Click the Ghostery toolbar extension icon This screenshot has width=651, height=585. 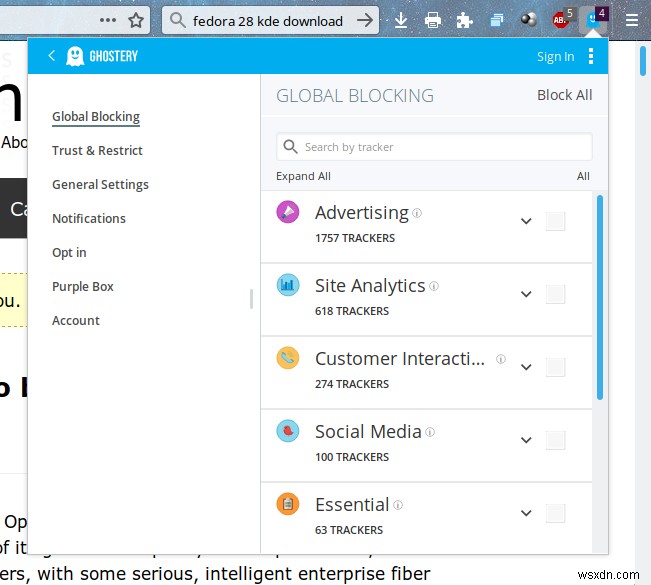pyautogui.click(x=594, y=19)
